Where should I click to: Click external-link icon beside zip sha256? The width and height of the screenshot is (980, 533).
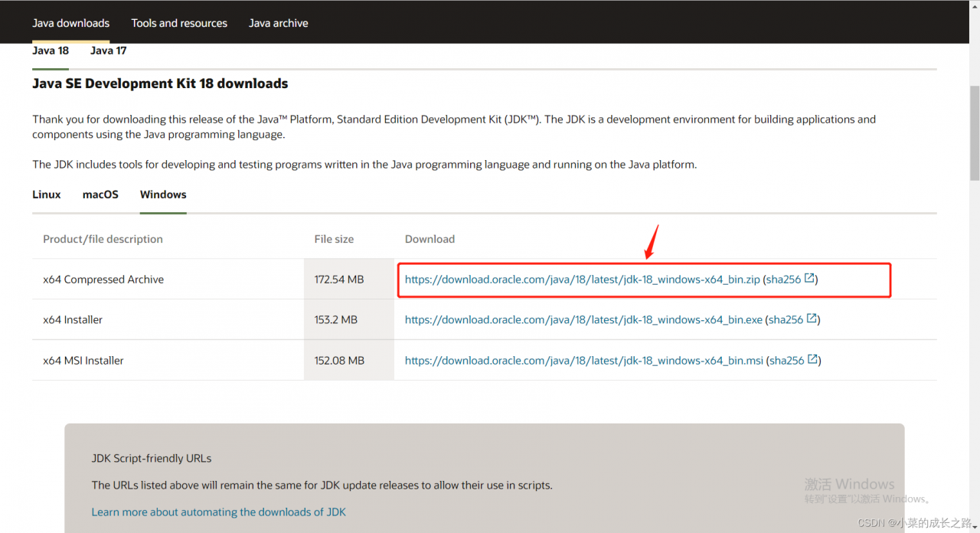(809, 279)
